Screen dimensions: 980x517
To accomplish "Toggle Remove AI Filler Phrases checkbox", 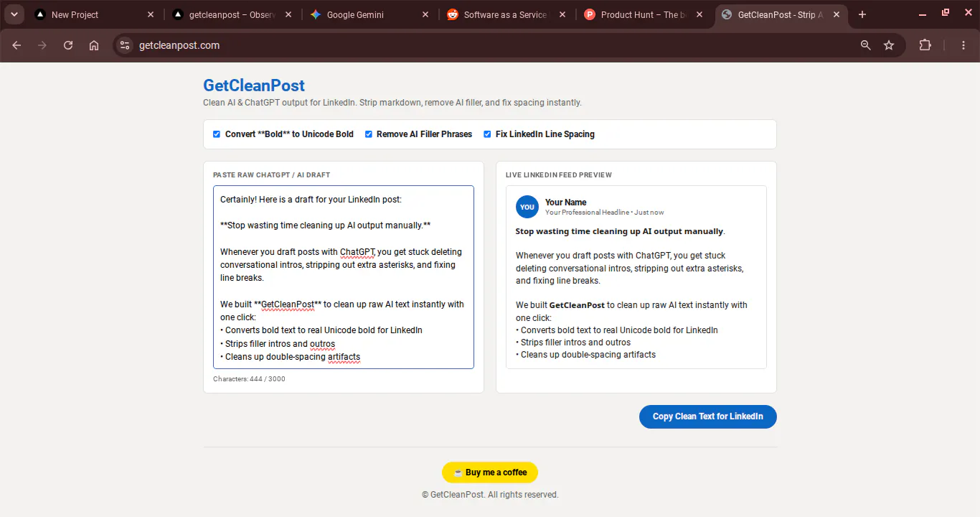I will [369, 134].
